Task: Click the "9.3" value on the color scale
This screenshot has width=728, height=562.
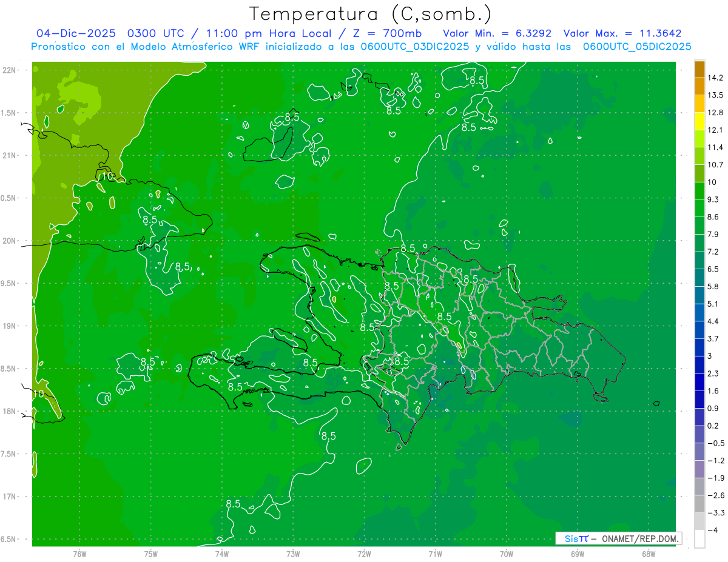Action: 713,199
